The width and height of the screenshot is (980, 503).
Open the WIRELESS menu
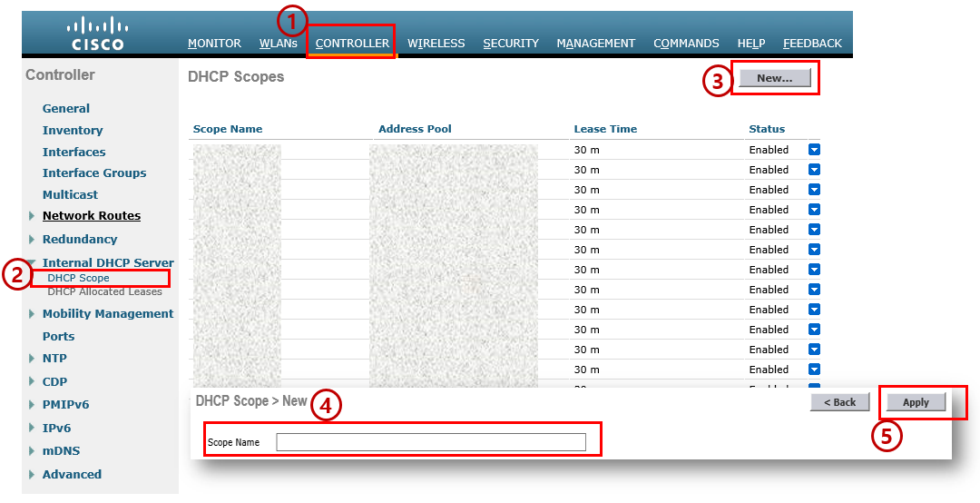tap(436, 44)
